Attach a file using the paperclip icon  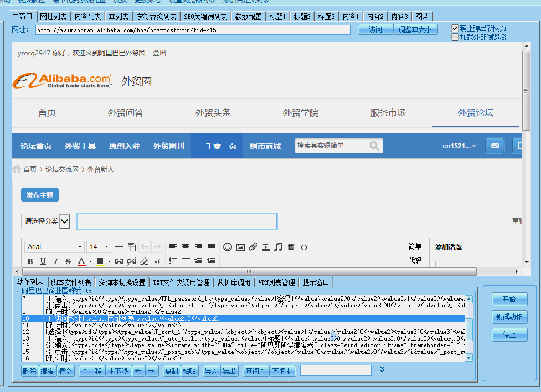(253, 247)
